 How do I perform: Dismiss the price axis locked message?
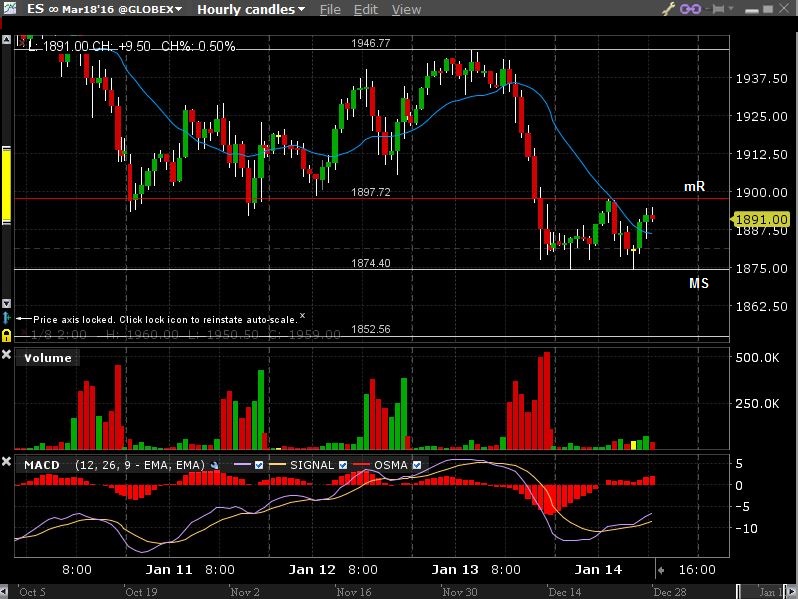303,314
